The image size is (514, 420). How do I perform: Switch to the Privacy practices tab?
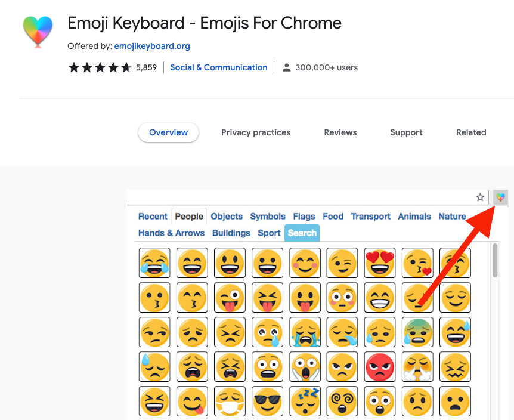click(256, 132)
